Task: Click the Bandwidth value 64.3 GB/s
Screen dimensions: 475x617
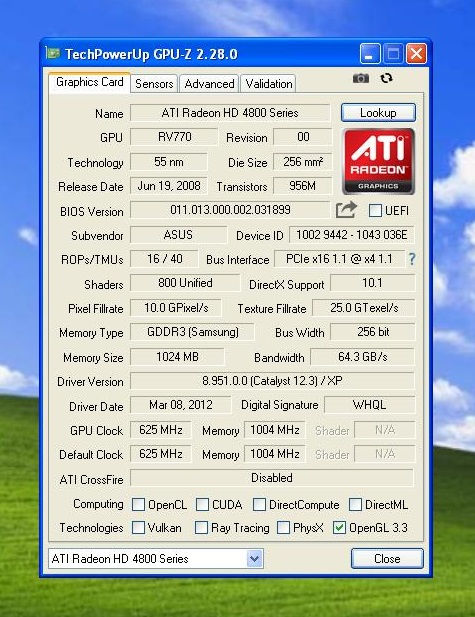Action: click(362, 357)
